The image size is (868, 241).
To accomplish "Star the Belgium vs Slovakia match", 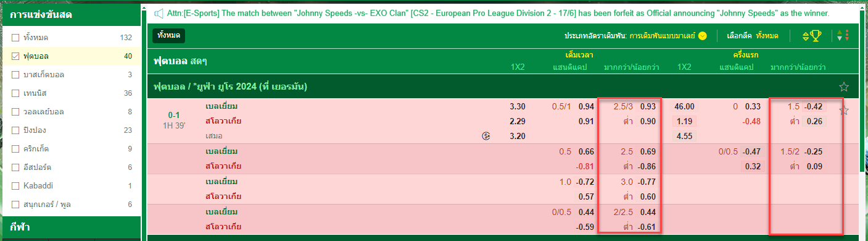I will pyautogui.click(x=844, y=111).
